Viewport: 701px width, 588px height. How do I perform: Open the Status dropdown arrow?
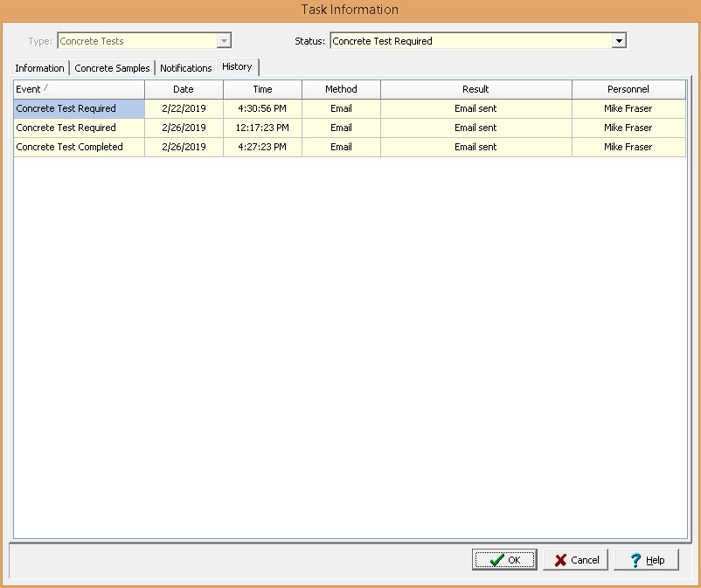point(619,41)
